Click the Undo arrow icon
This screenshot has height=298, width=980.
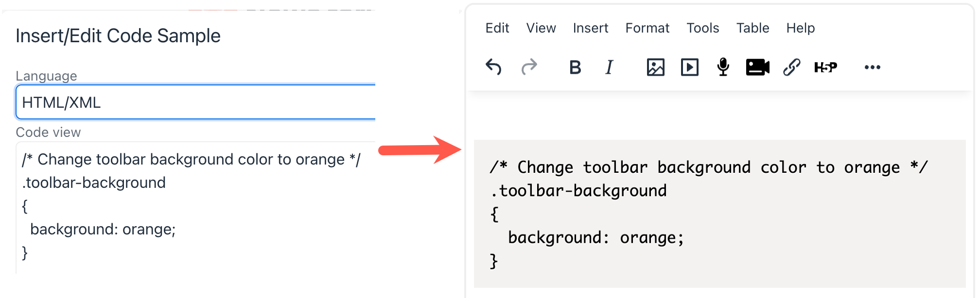493,67
